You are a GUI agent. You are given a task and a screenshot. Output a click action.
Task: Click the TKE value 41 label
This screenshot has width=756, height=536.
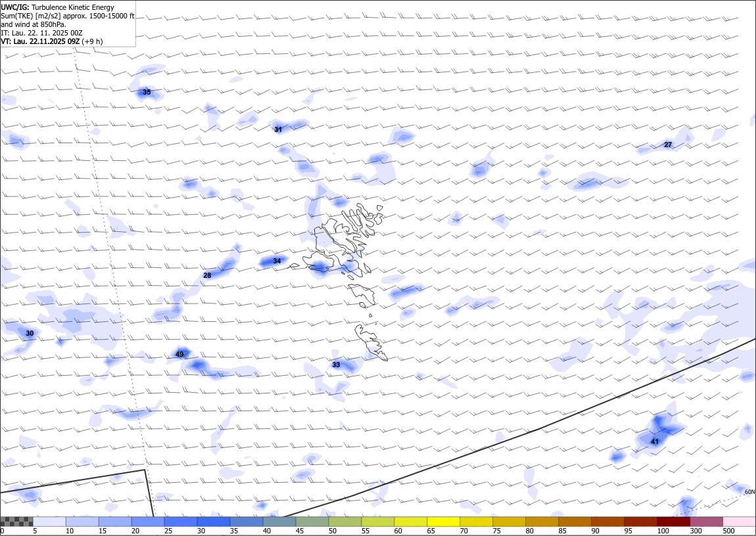655,441
